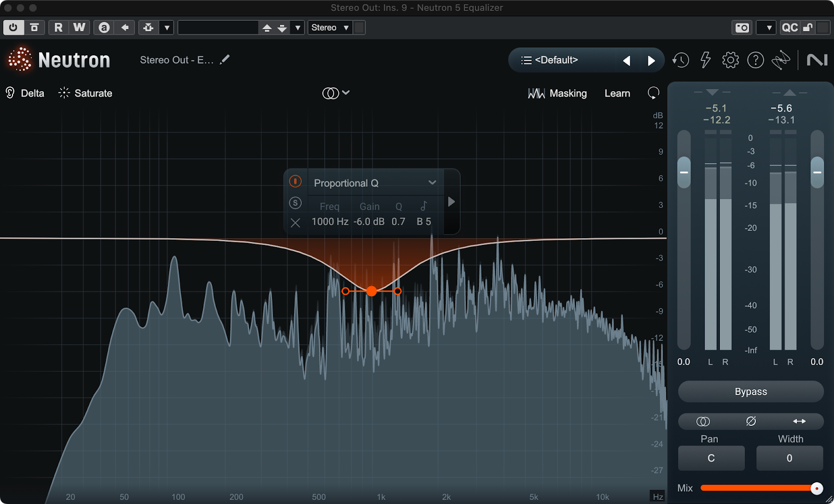This screenshot has width=834, height=504.
Task: Click the camera snapshot icon
Action: pyautogui.click(x=742, y=28)
